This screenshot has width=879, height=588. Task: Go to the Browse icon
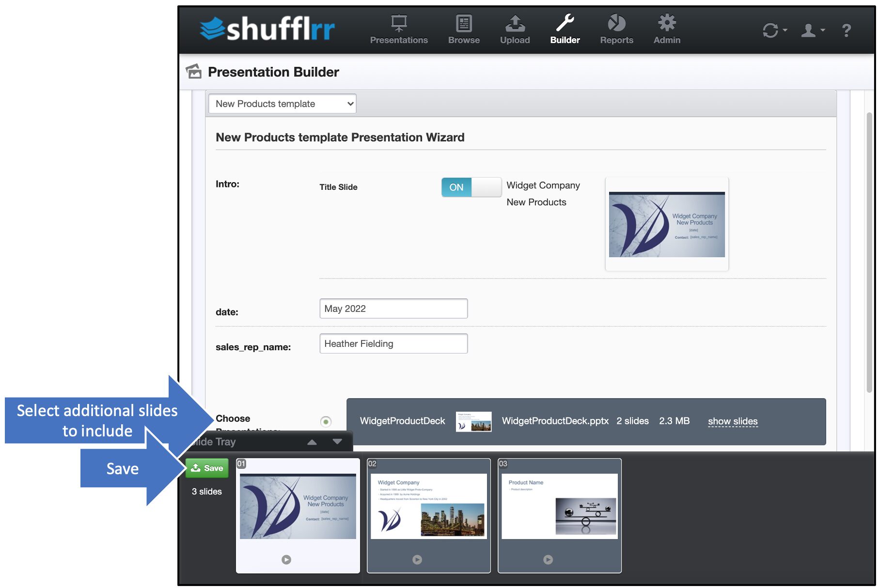[464, 23]
